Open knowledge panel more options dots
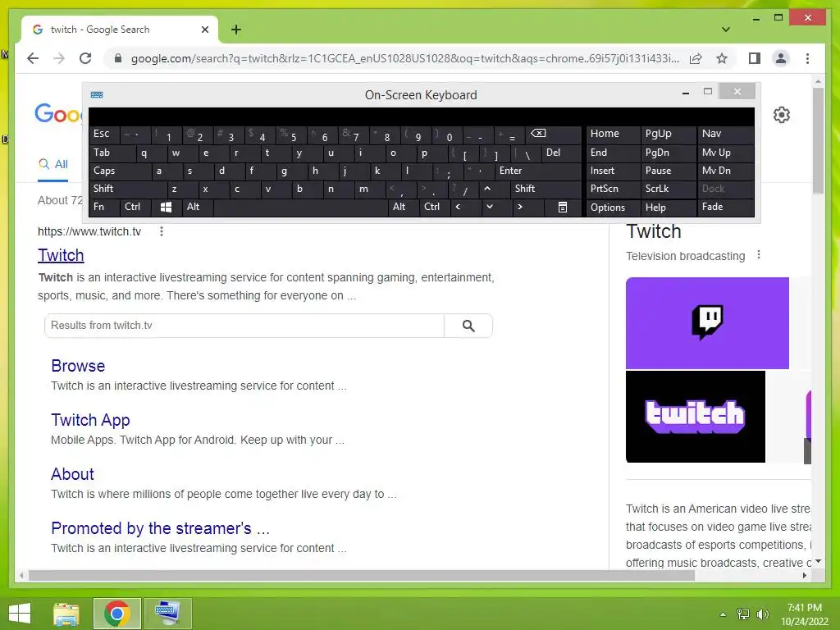 [x=759, y=255]
